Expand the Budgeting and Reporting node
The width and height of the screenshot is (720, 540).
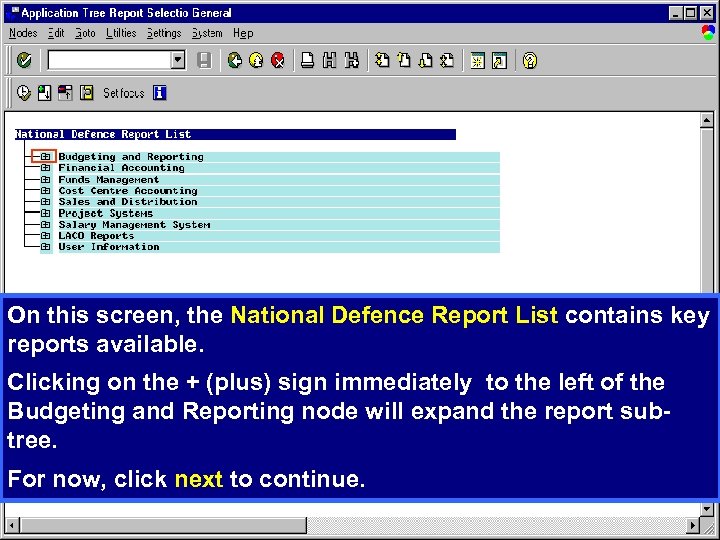point(45,157)
